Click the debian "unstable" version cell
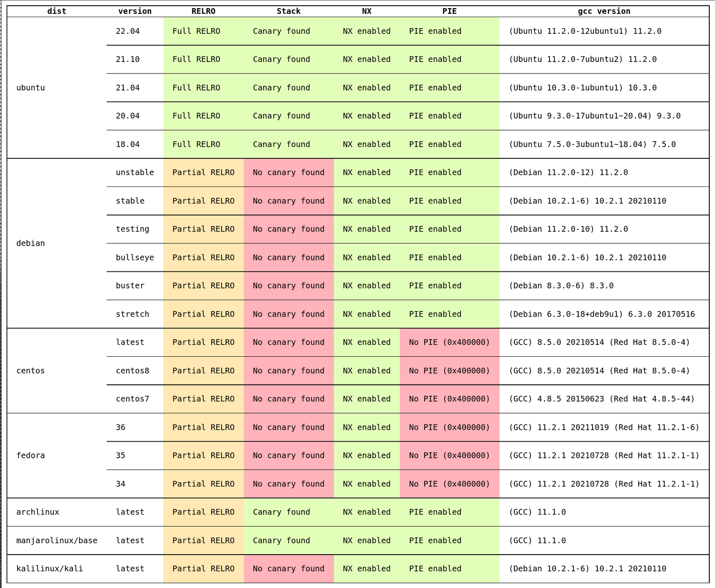The height and width of the screenshot is (588, 715). (135, 173)
